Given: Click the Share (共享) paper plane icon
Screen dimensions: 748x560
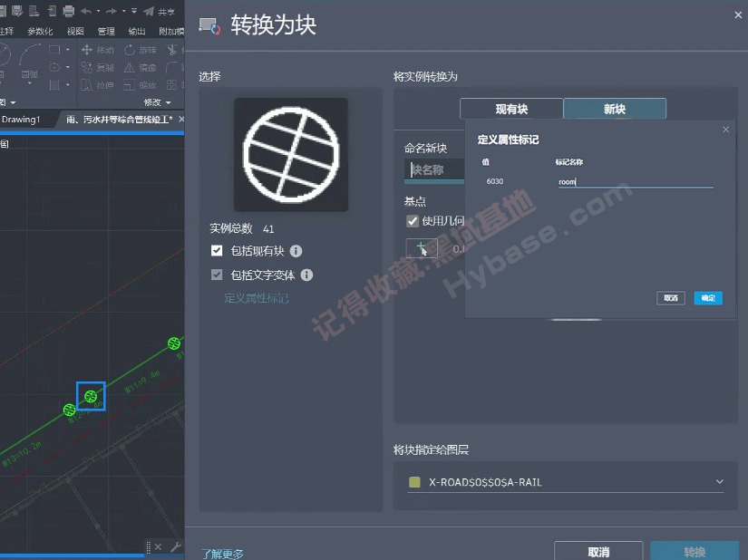Looking at the screenshot, I should (149, 11).
